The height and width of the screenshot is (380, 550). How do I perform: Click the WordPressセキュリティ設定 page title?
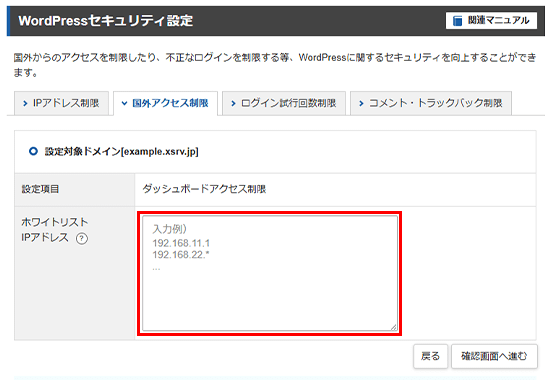point(106,21)
